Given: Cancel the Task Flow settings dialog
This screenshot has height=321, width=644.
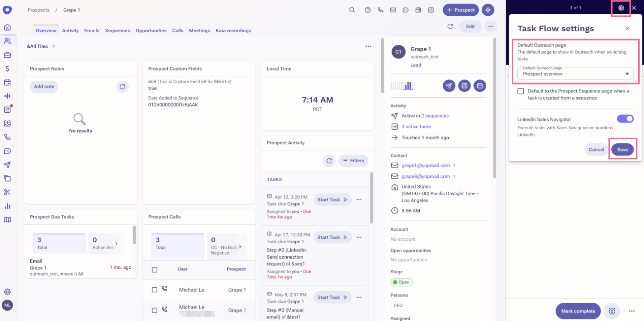Looking at the screenshot, I should [596, 149].
